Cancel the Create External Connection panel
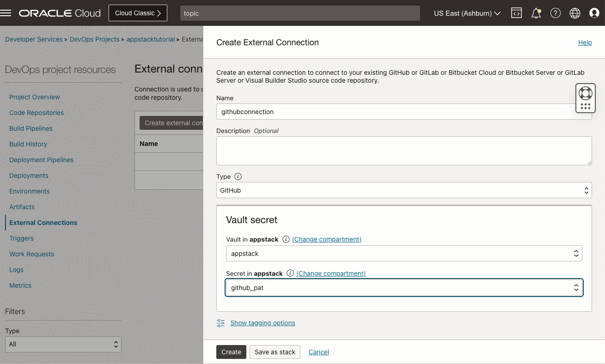 (319, 352)
